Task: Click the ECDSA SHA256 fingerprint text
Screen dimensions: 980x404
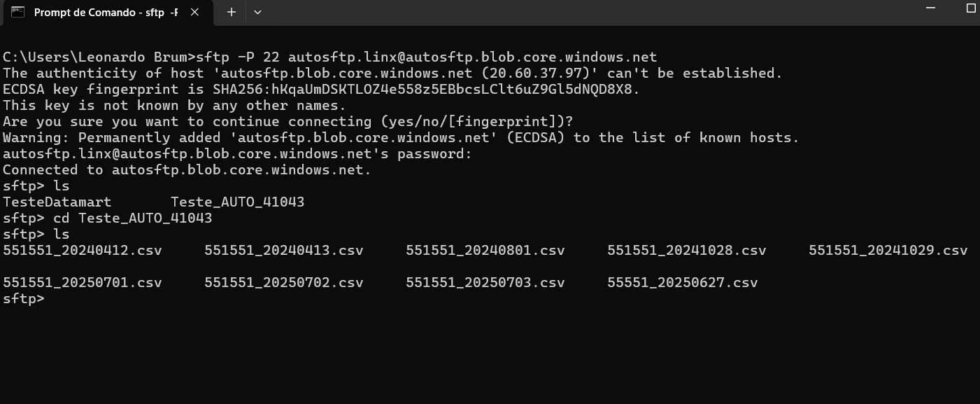Action: click(x=427, y=90)
